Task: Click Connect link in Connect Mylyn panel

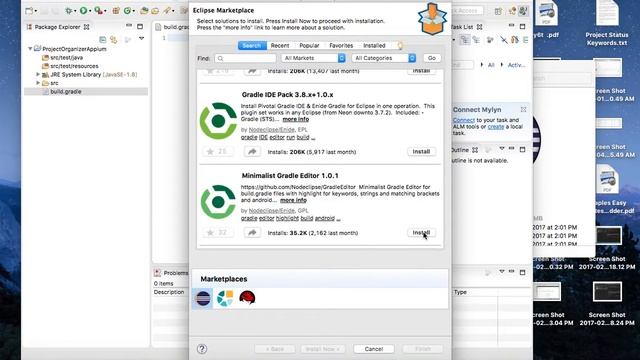Action: click(x=464, y=120)
